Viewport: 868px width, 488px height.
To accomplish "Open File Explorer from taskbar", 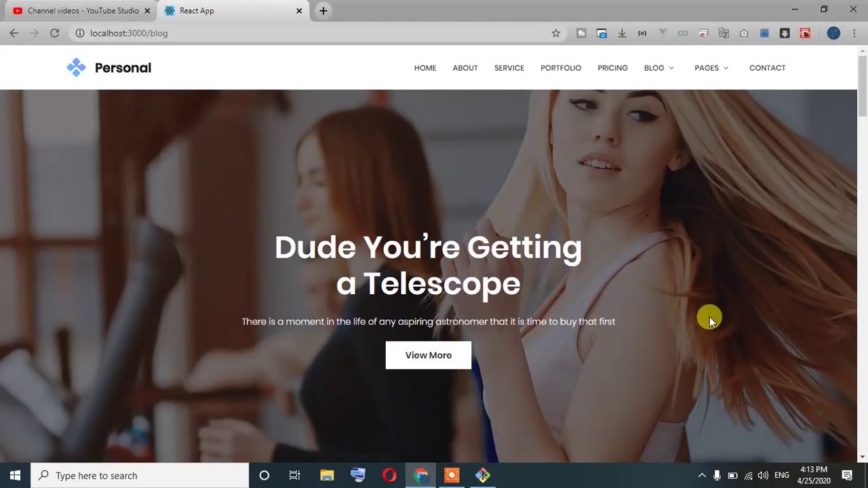I will [327, 476].
